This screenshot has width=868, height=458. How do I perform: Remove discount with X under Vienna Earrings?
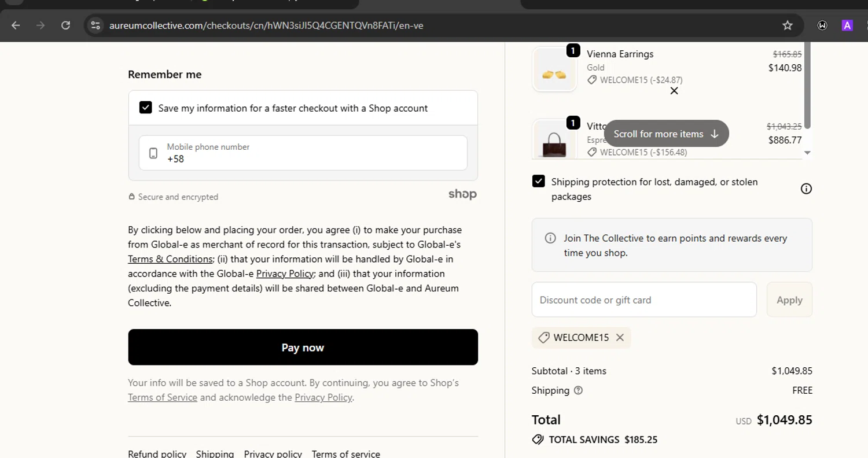point(674,91)
